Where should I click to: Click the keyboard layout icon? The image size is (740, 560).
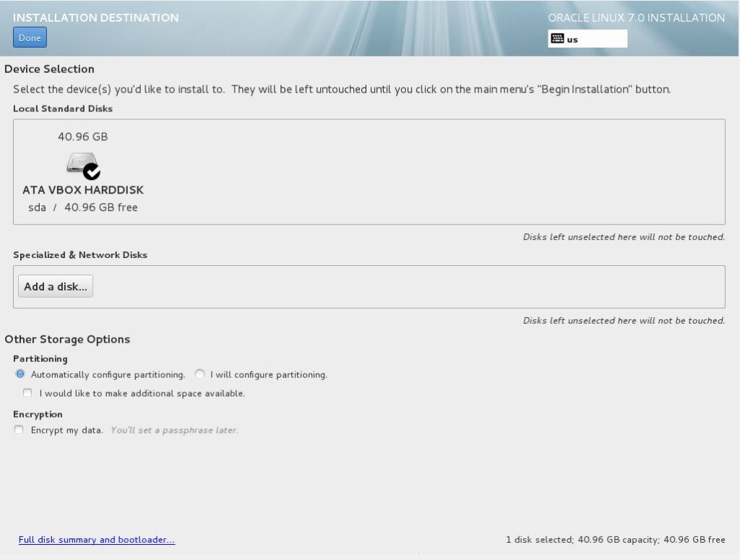pos(557,39)
